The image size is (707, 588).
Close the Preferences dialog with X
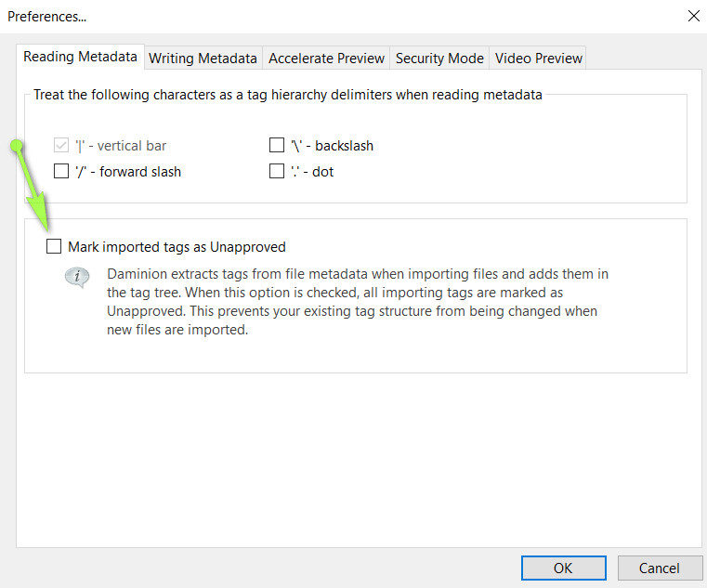(692, 16)
